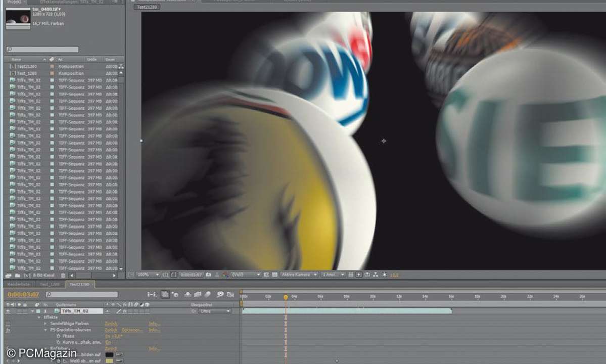The width and height of the screenshot is (606, 364).
Task: Select tm_0400.tif preview thumbnail
Action: point(18,18)
